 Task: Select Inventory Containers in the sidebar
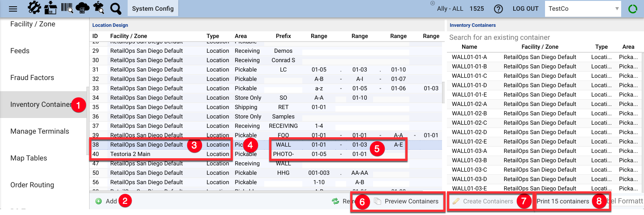(x=41, y=105)
